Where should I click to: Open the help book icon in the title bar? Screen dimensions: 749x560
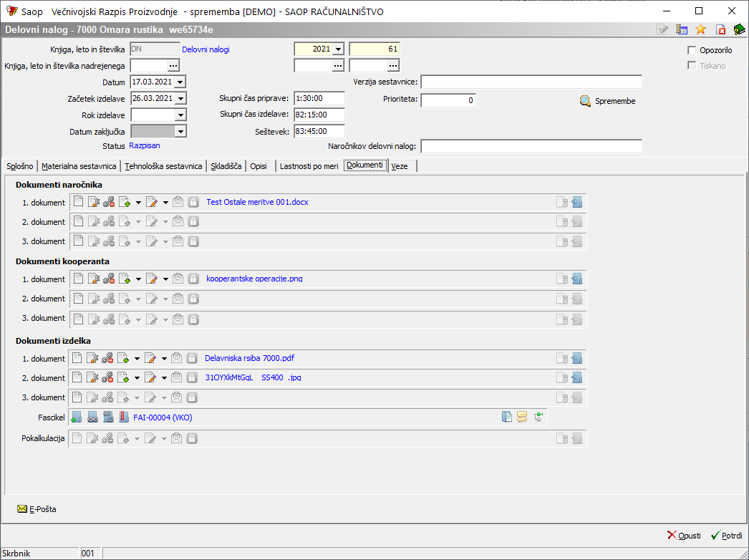pos(739,29)
